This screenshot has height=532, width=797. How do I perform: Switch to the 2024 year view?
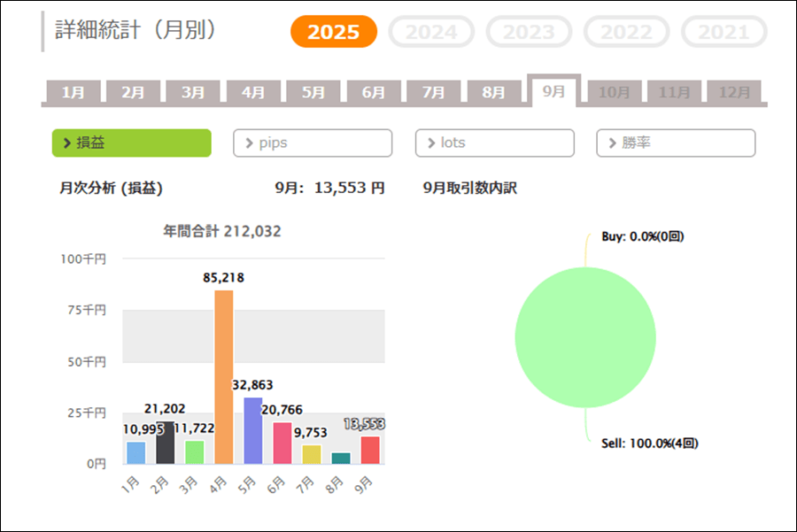click(x=431, y=33)
